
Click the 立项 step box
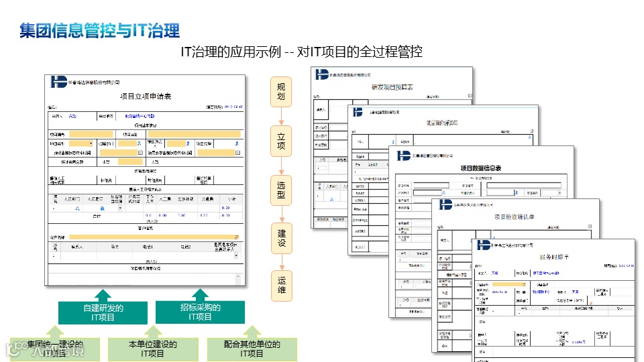281,141
